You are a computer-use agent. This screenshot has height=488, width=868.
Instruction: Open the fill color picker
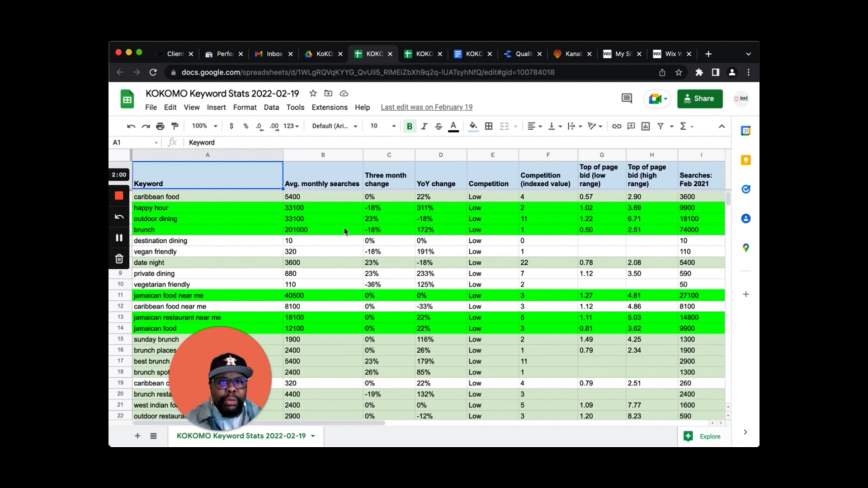click(x=473, y=126)
